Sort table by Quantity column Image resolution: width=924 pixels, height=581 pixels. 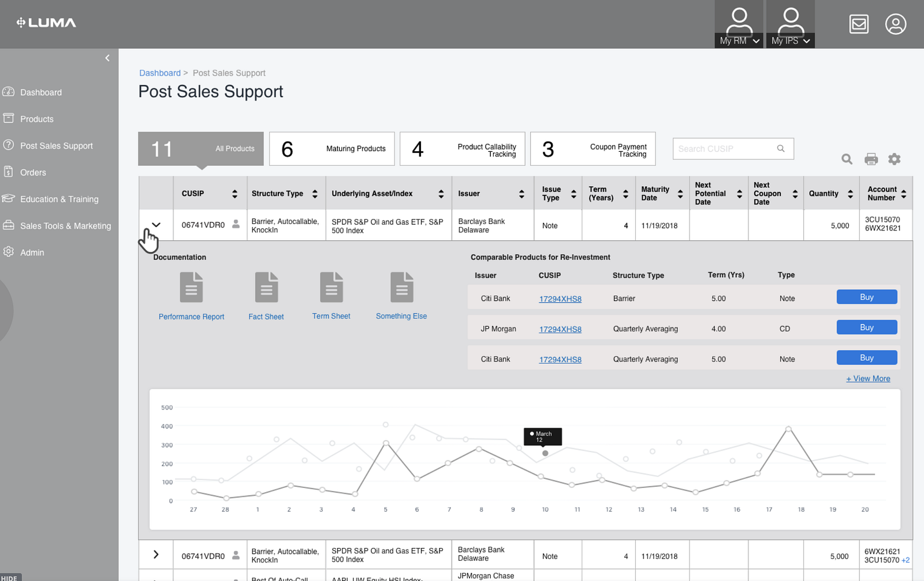[850, 193]
